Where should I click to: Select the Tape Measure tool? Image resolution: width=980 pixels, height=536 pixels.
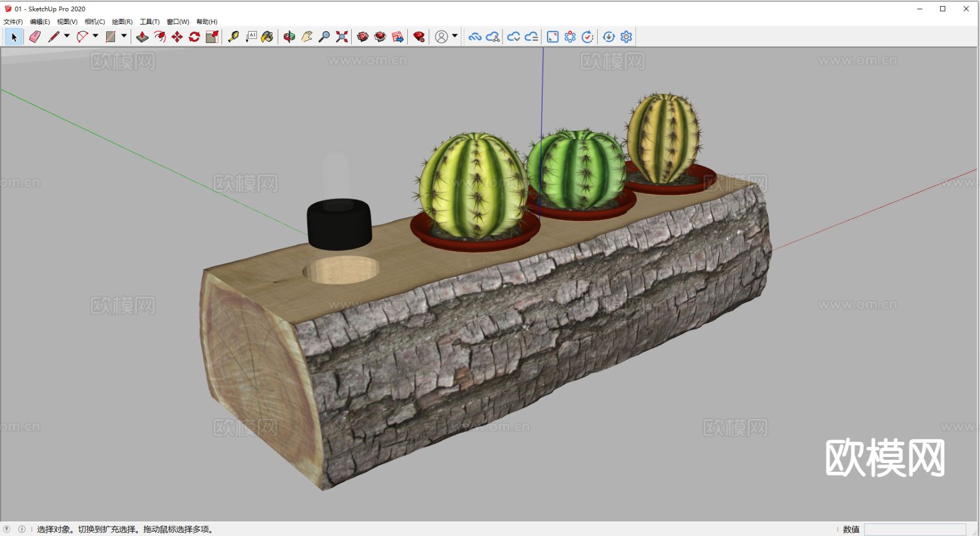(234, 36)
